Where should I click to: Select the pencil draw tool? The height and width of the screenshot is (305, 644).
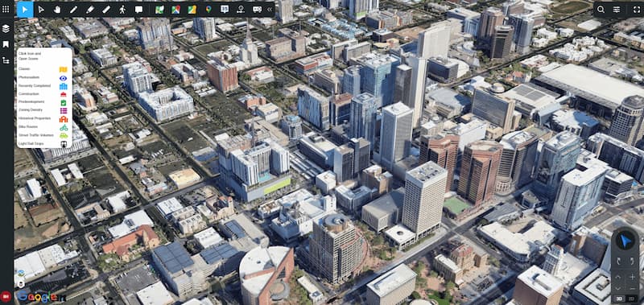point(73,10)
